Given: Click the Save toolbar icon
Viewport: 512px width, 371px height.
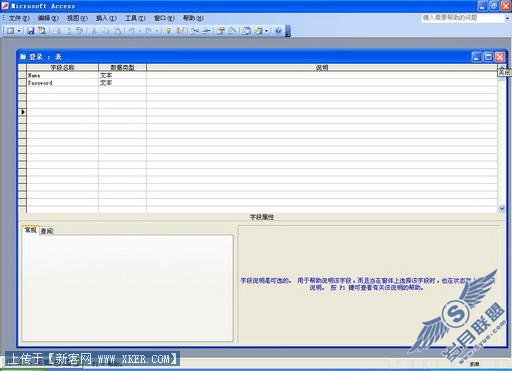Looking at the screenshot, I should (x=31, y=31).
